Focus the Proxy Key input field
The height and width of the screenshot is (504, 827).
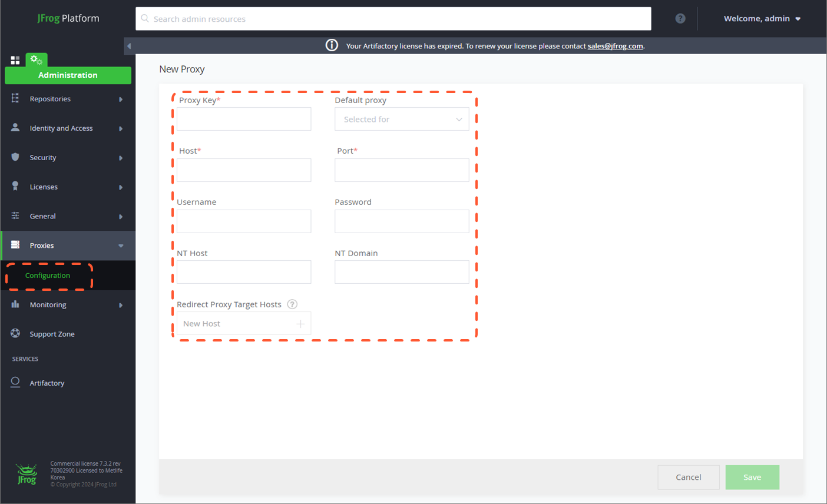click(x=244, y=120)
